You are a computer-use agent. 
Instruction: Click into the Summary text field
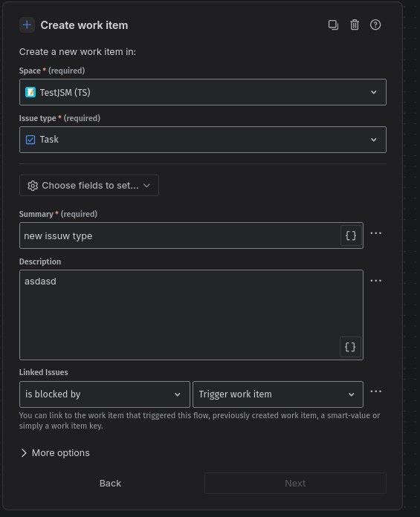(180, 235)
